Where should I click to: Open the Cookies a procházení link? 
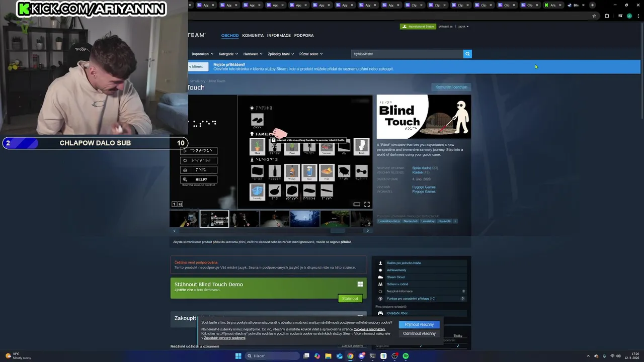[369, 329]
